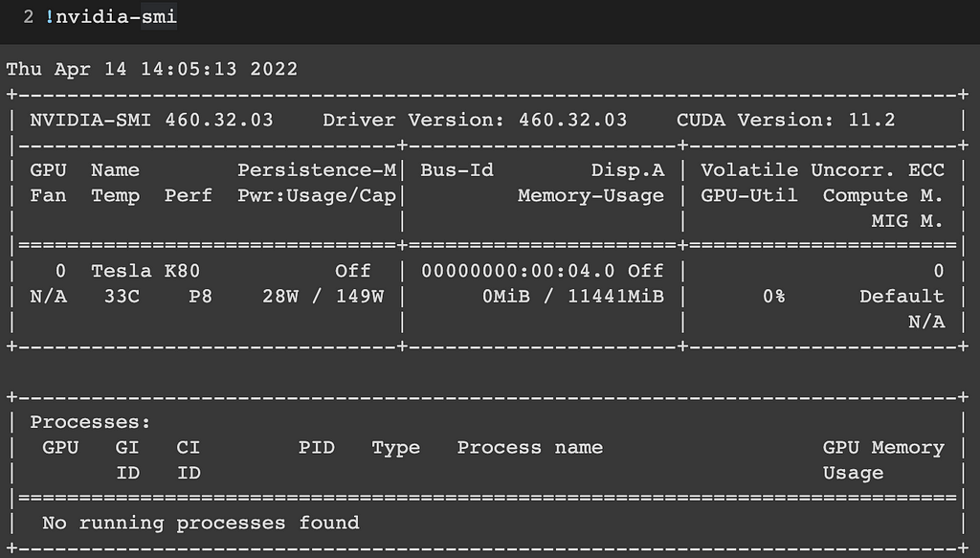Viewport: 980px width, 558px height.
Task: Click the 0% GPU utilization value
Action: coord(773,296)
